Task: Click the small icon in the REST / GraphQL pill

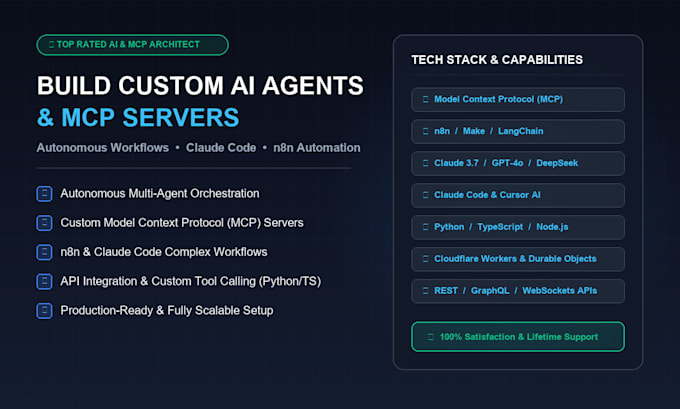Action: tap(425, 291)
